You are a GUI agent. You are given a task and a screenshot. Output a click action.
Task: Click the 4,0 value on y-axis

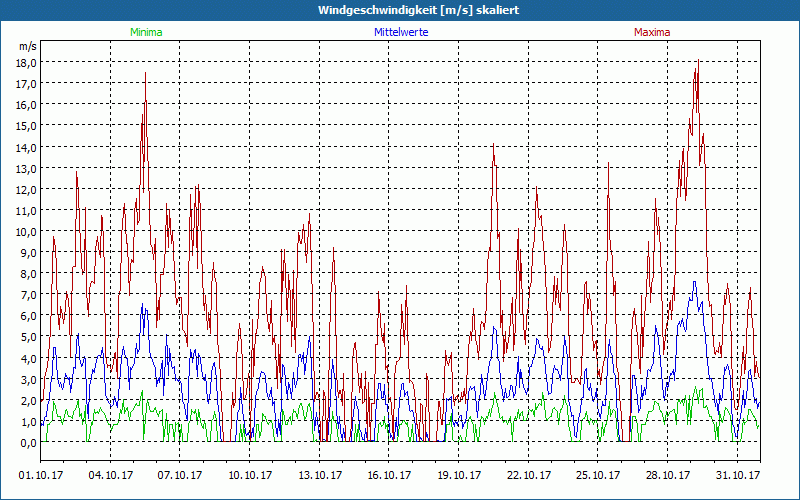point(30,359)
